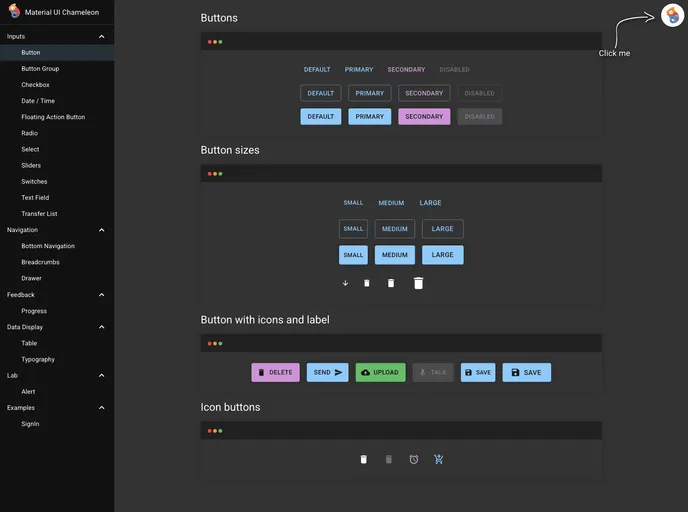Image resolution: width=688 pixels, height=512 pixels.
Task: Collapse the Navigation section chevron
Action: click(101, 230)
